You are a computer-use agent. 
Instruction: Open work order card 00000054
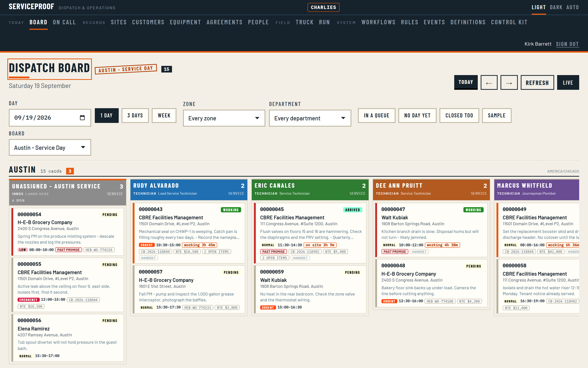68,231
